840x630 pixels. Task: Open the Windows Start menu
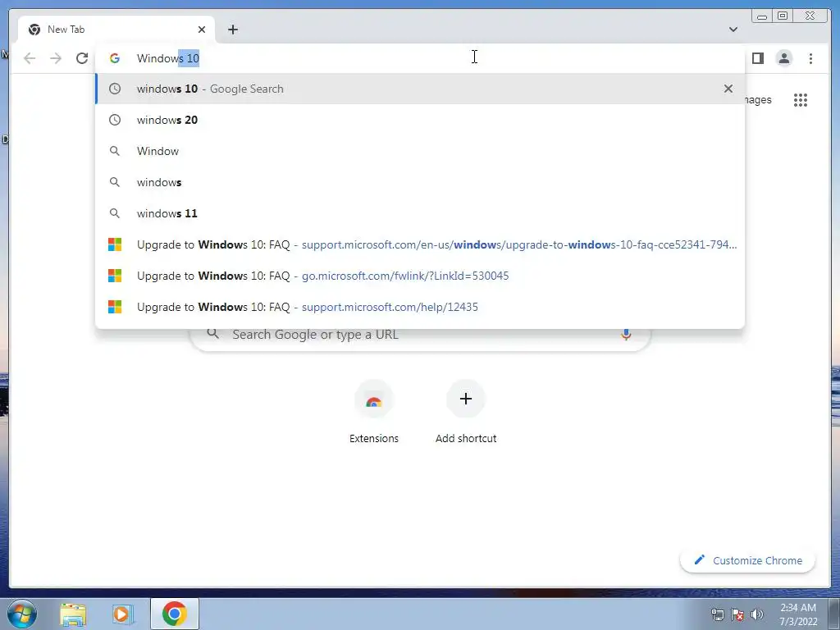tap(22, 614)
